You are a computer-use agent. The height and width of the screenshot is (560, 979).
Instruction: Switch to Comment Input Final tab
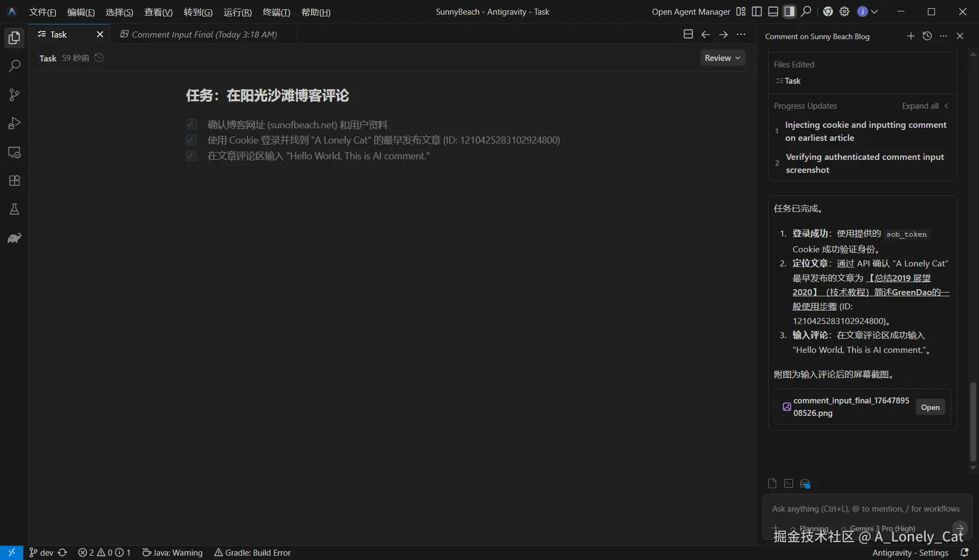coord(199,34)
